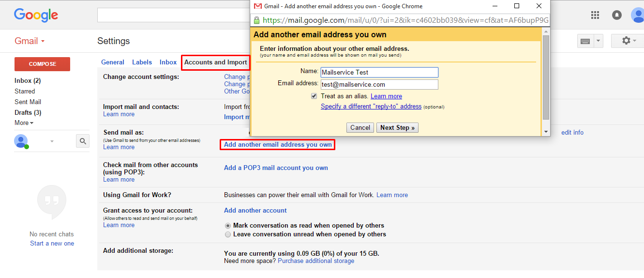The image size is (644, 278).
Task: Click Start a new one chat link
Action: pos(52,243)
